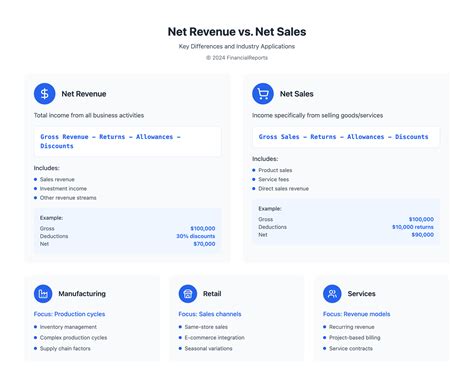Click the Net Sales Gross $100,000 value
Viewport: 474px width, 386px height.
pyautogui.click(x=421, y=219)
